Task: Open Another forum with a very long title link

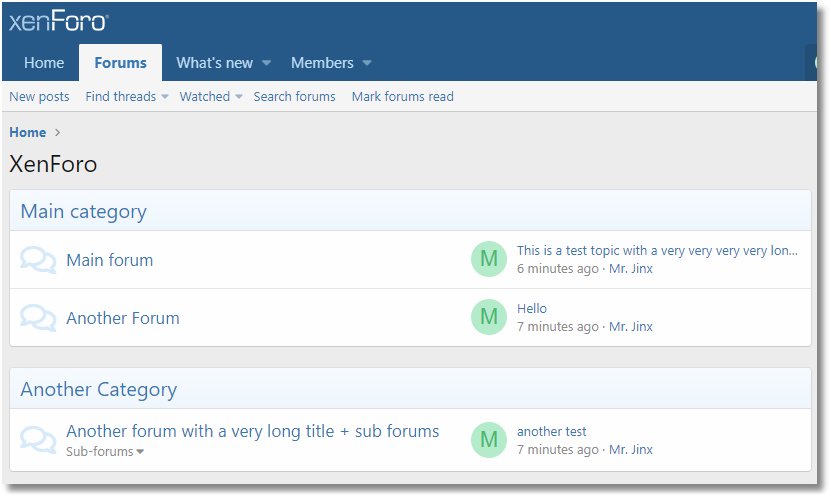Action: pos(253,432)
